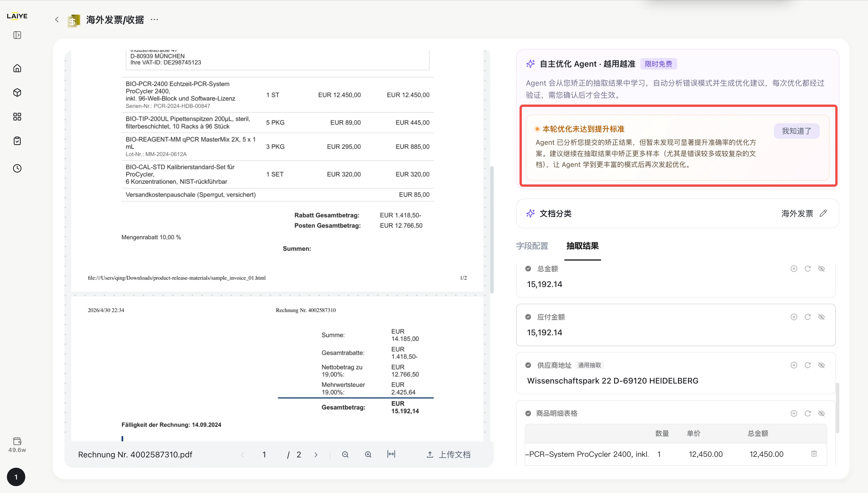Open the grid apps icon in sidebar
Image resolution: width=868 pixels, height=493 pixels.
17,117
